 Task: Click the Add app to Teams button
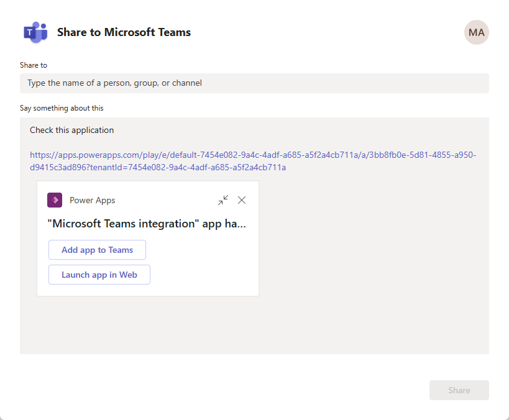pos(97,250)
